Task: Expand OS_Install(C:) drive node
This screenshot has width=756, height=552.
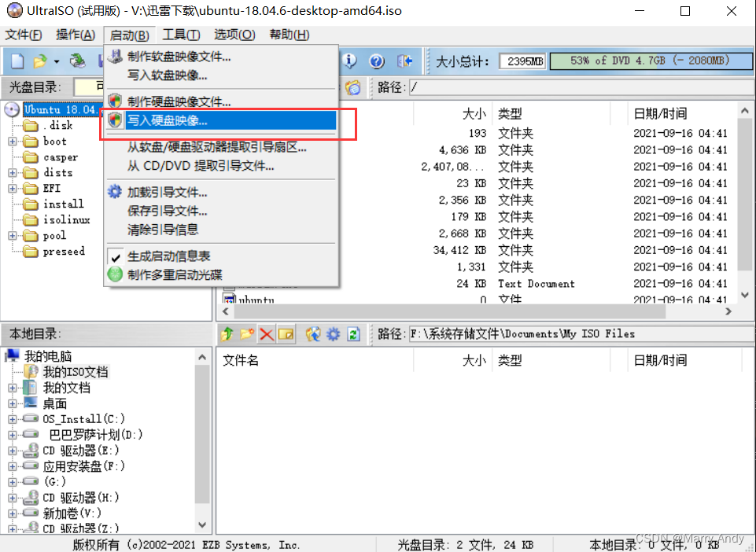Action: [x=12, y=419]
